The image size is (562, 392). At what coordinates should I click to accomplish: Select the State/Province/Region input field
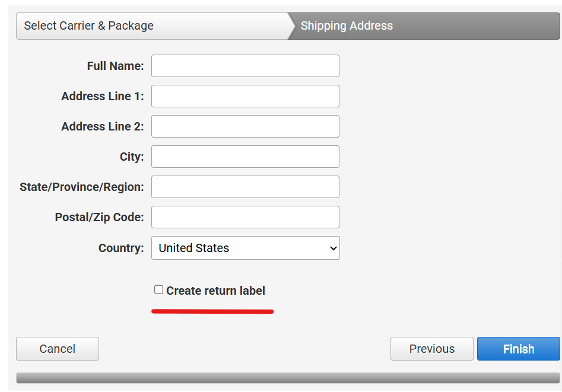pos(245,187)
